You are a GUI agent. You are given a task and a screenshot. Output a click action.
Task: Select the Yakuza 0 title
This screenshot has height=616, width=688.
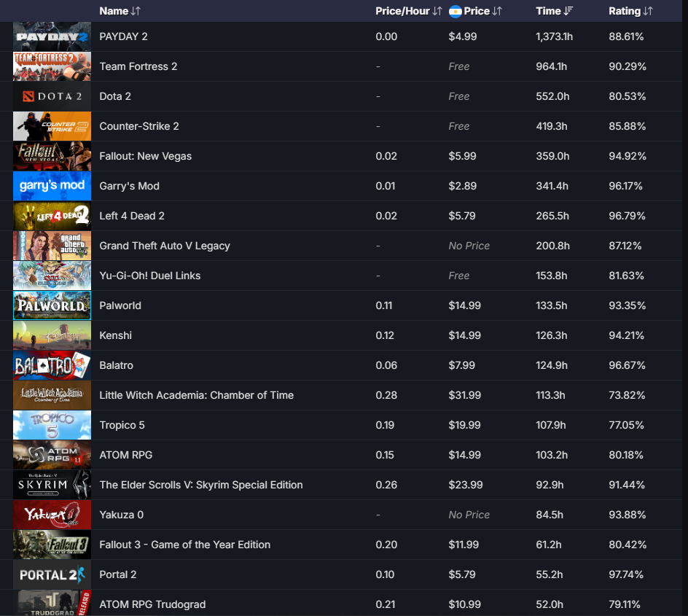[x=121, y=514]
